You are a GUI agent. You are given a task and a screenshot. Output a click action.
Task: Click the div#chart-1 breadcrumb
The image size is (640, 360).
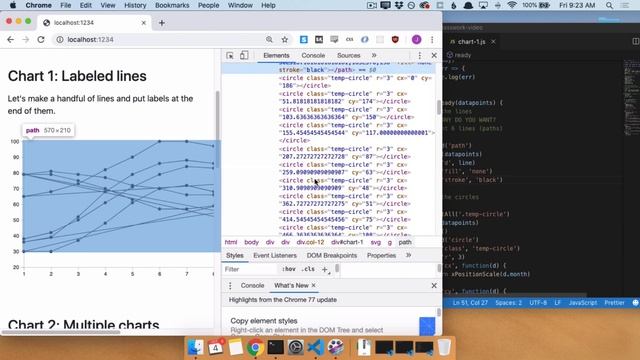click(x=347, y=242)
